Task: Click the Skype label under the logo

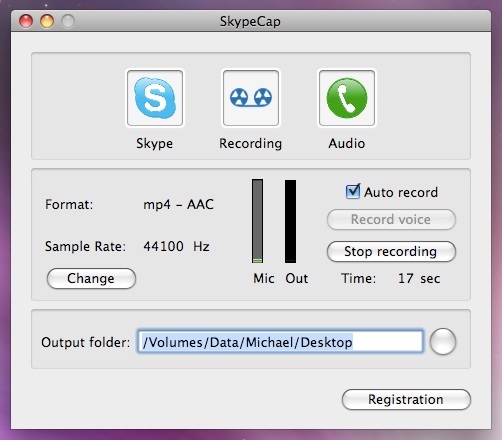Action: (154, 144)
